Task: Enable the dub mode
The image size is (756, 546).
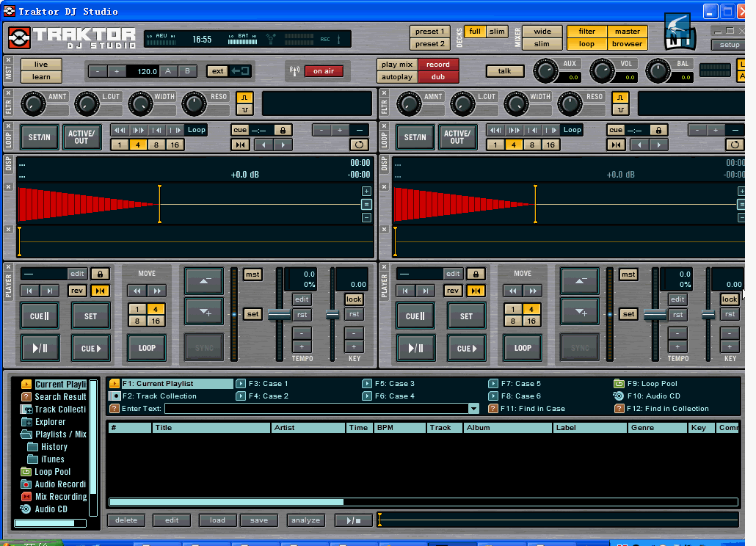Action: click(437, 76)
